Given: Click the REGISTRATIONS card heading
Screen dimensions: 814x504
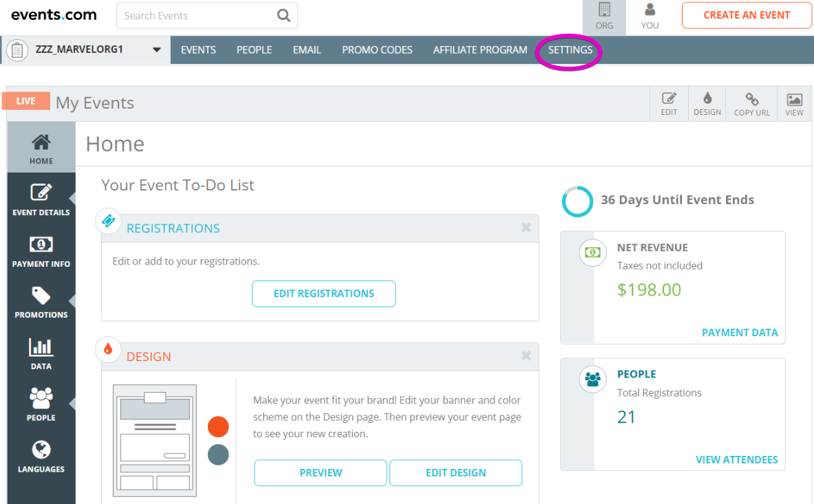Looking at the screenshot, I should click(x=173, y=229).
